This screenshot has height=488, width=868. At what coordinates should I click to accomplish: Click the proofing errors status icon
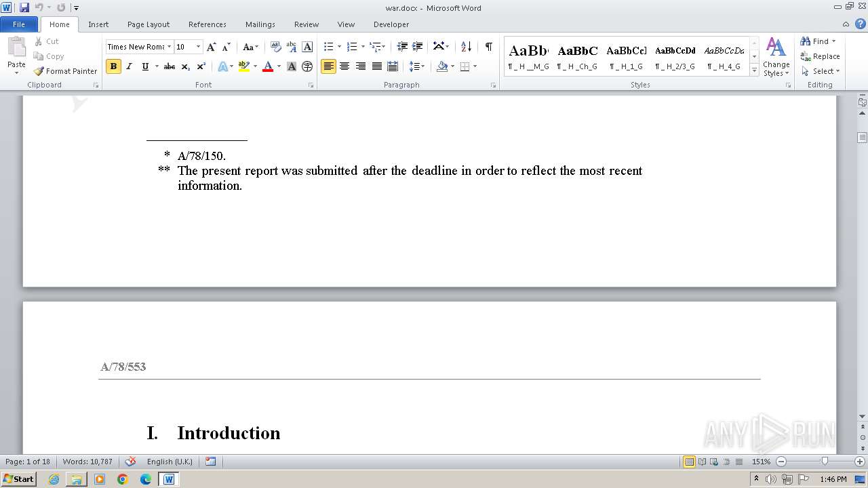tap(131, 462)
